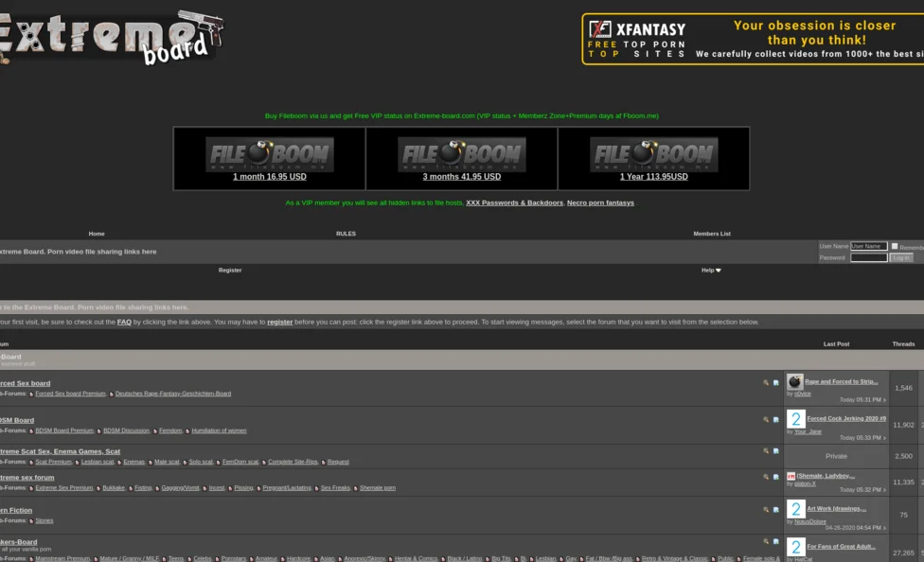
Task: Open the XXX Passwords & Backdoors link
Action: click(514, 202)
